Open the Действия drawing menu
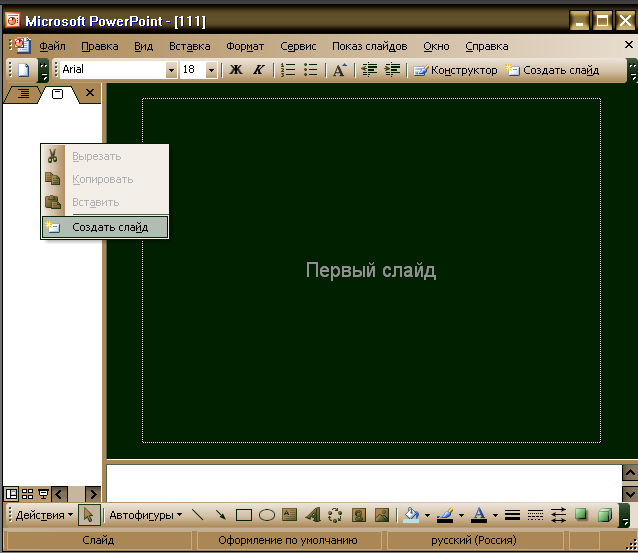 click(44, 515)
